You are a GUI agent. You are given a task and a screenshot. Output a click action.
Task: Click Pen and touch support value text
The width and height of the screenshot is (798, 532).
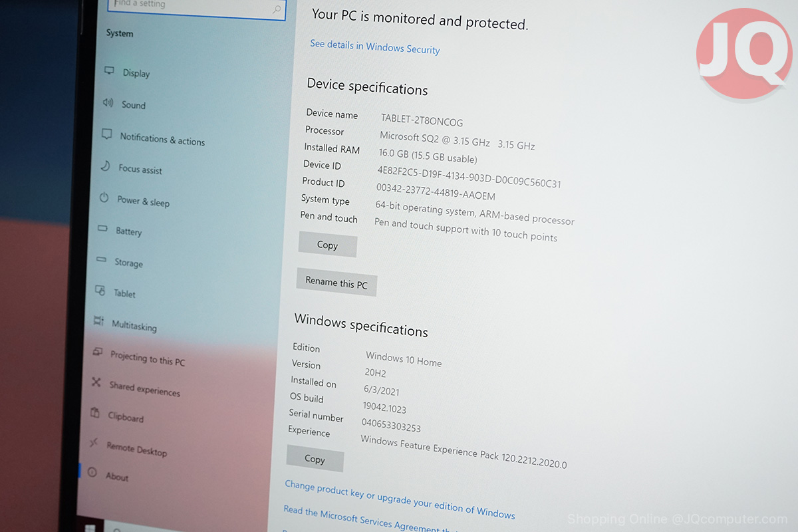(x=465, y=229)
